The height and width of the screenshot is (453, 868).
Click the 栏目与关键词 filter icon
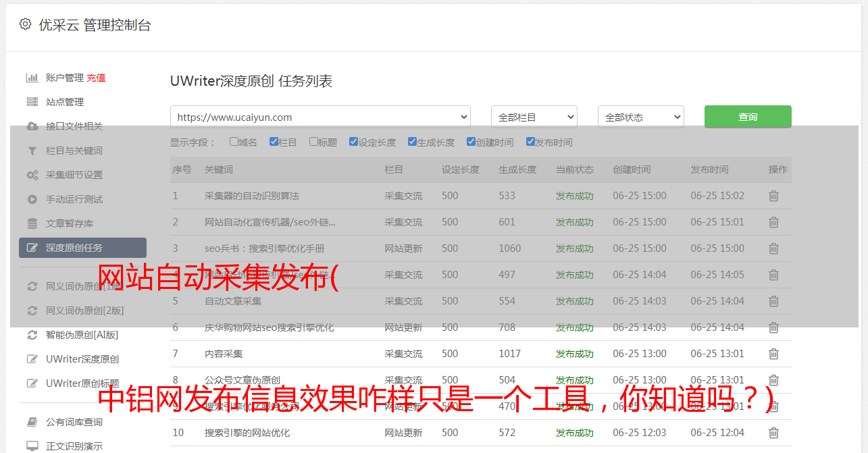point(32,151)
